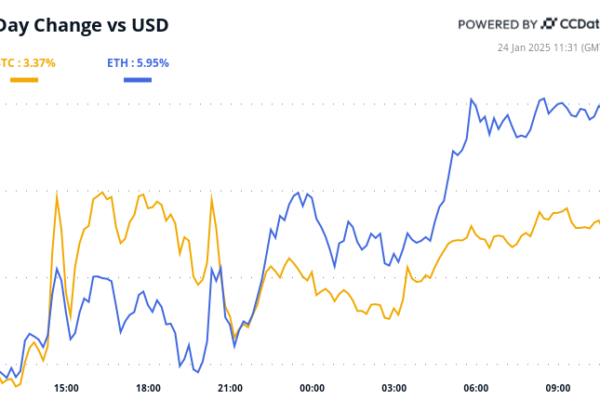
Task: Select the 06:00 time axis label
Action: click(476, 388)
